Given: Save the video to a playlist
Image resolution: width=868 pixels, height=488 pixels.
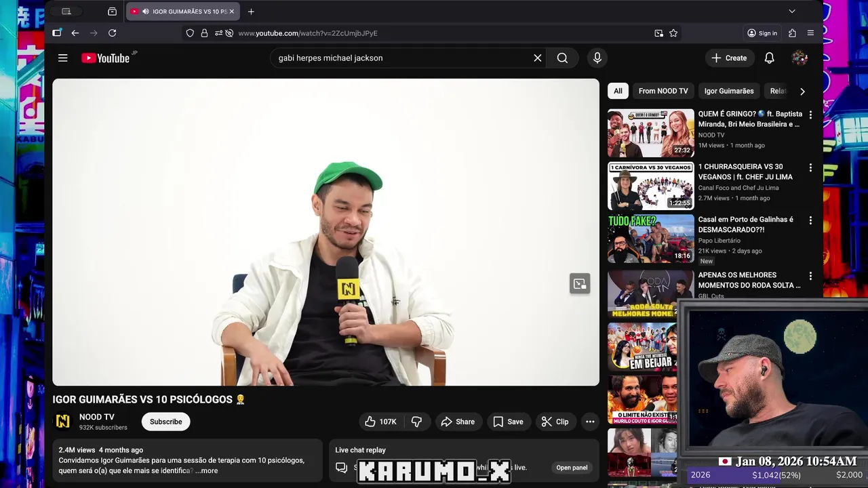Looking at the screenshot, I should [x=508, y=422].
